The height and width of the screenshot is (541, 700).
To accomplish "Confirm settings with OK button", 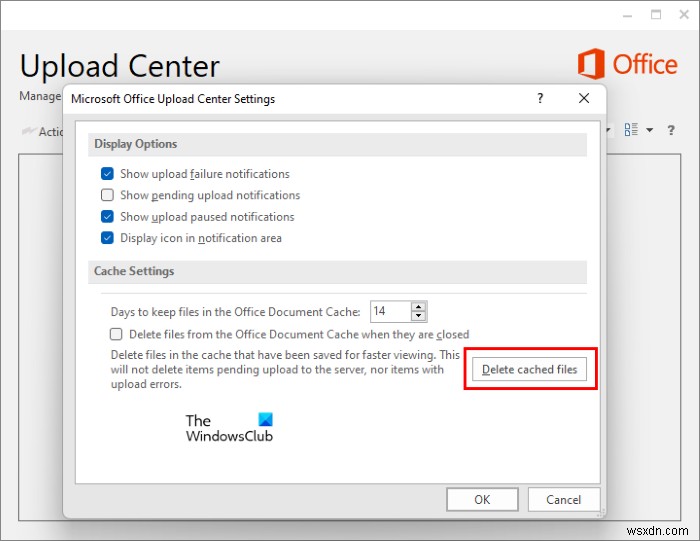I will coord(482,499).
